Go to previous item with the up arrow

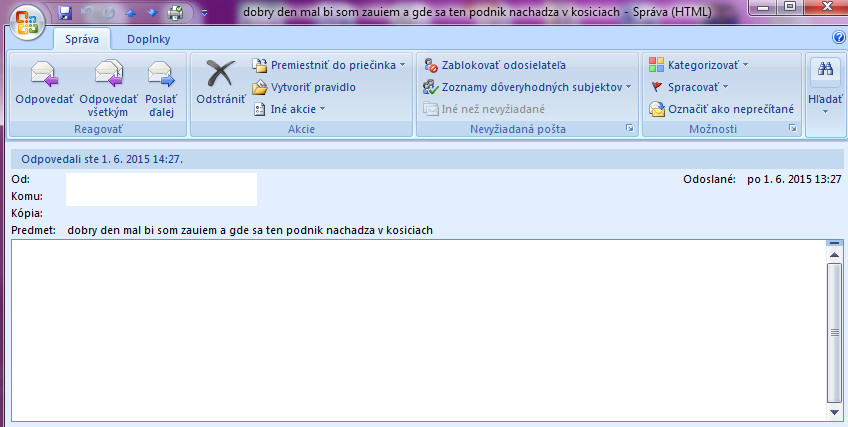130,12
